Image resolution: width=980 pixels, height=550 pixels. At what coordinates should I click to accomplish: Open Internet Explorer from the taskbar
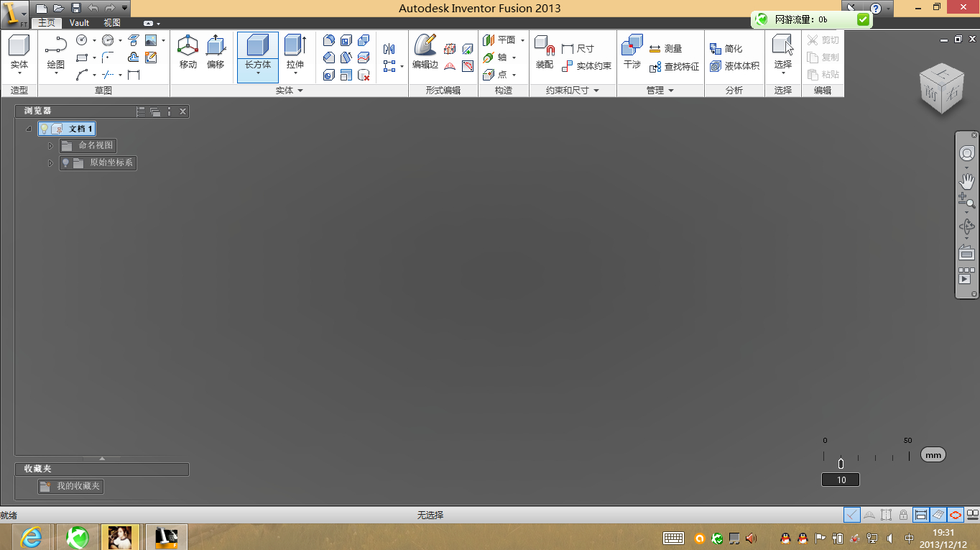point(31,537)
